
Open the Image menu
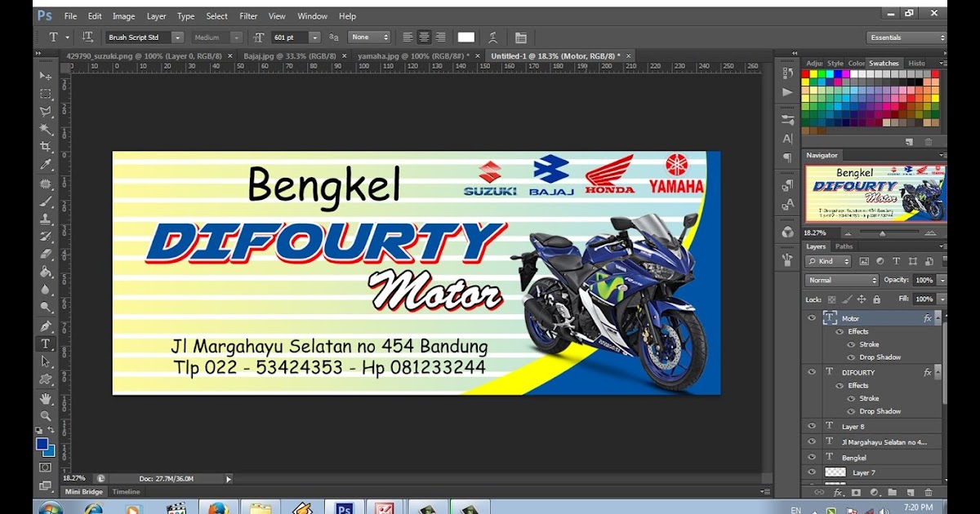123,16
